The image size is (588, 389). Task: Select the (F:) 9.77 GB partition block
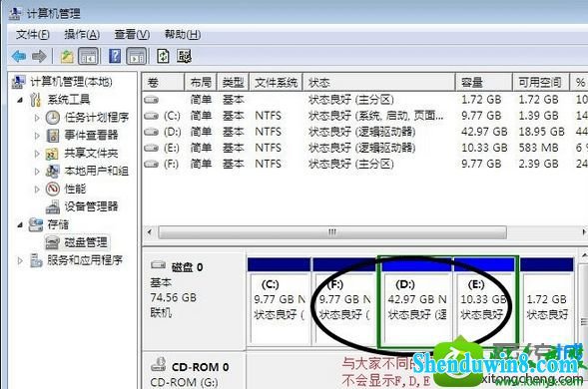[344, 301]
